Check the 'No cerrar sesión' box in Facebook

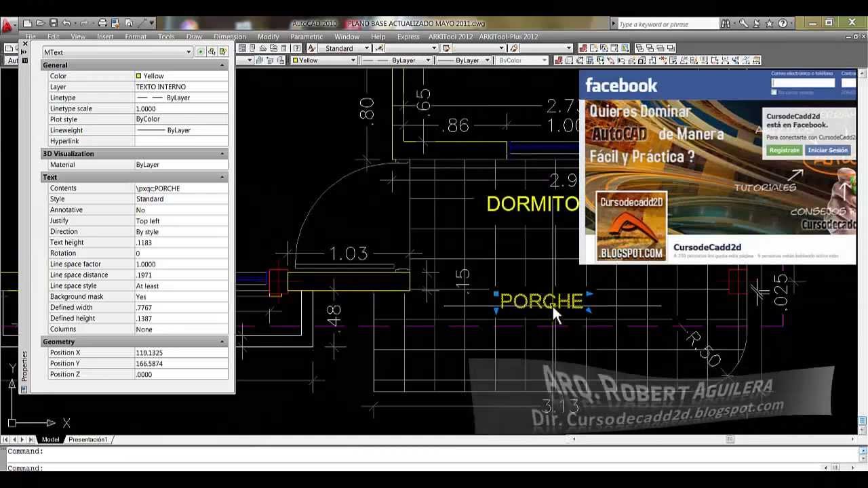tap(774, 92)
